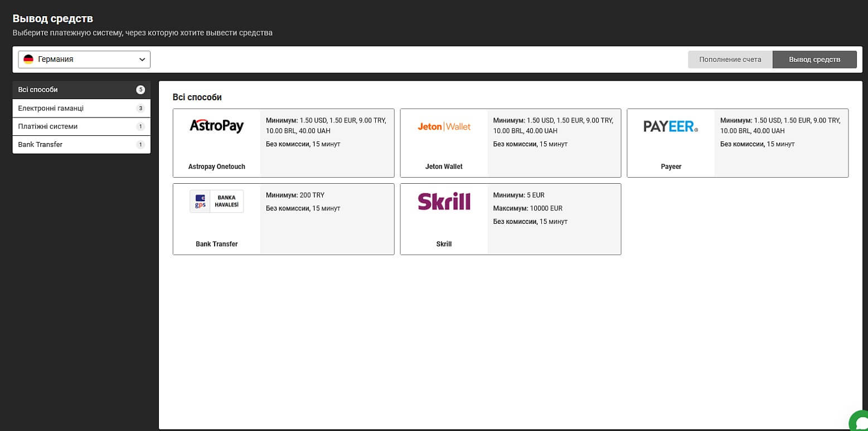
Task: Click the country dropdown chevron arrow
Action: [x=142, y=59]
